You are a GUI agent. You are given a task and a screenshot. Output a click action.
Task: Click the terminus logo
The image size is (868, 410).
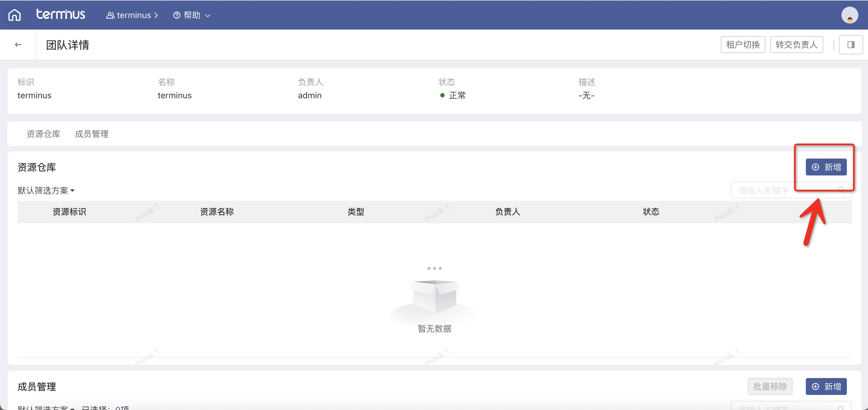click(x=61, y=14)
